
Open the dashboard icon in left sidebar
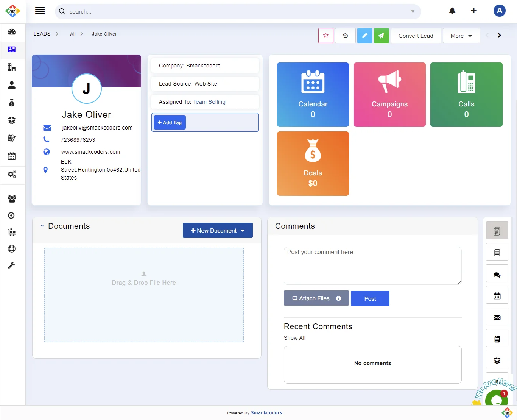(12, 32)
